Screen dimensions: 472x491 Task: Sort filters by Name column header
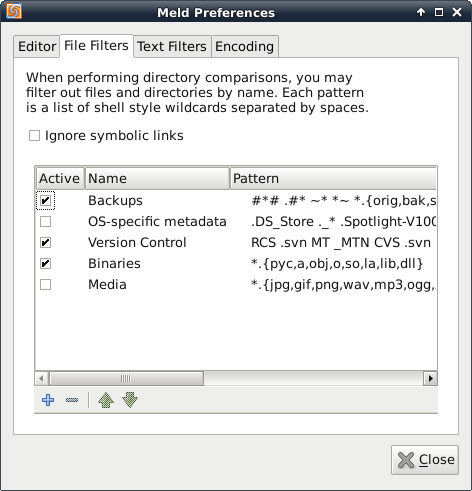pos(157,178)
